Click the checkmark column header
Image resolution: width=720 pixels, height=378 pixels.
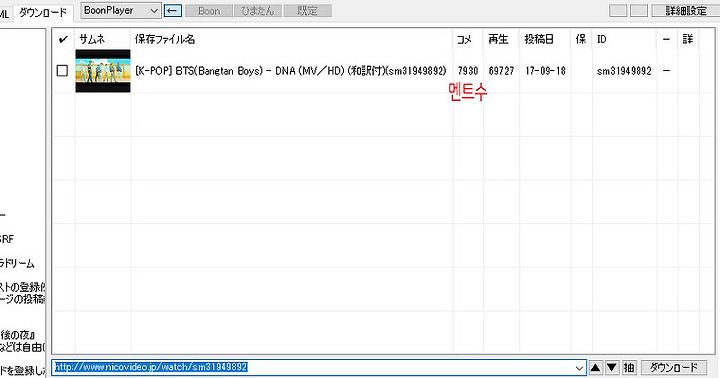click(63, 39)
